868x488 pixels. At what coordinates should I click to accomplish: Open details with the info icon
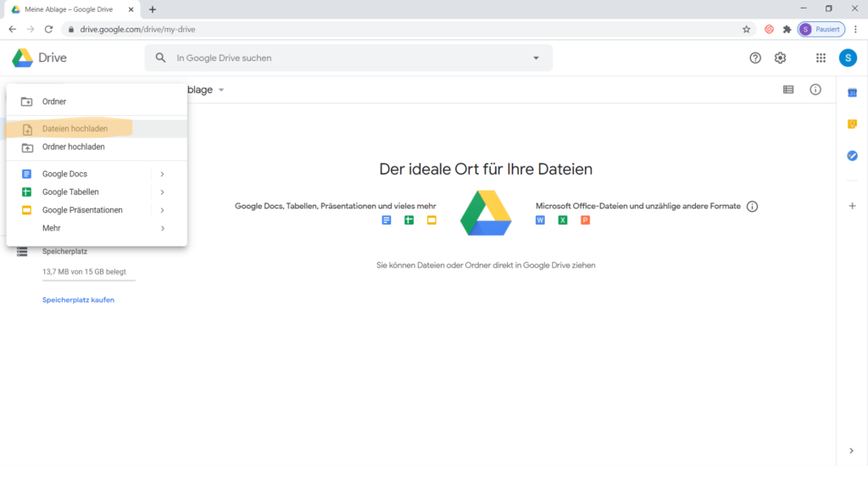pos(815,89)
